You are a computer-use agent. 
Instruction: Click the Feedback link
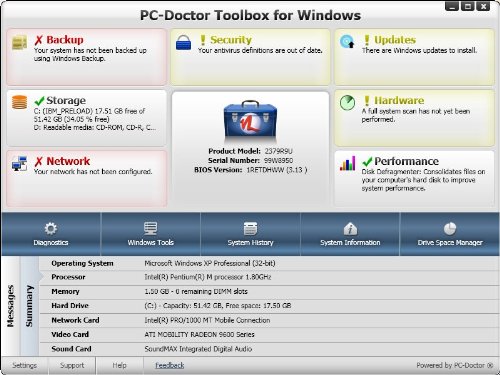(170, 366)
